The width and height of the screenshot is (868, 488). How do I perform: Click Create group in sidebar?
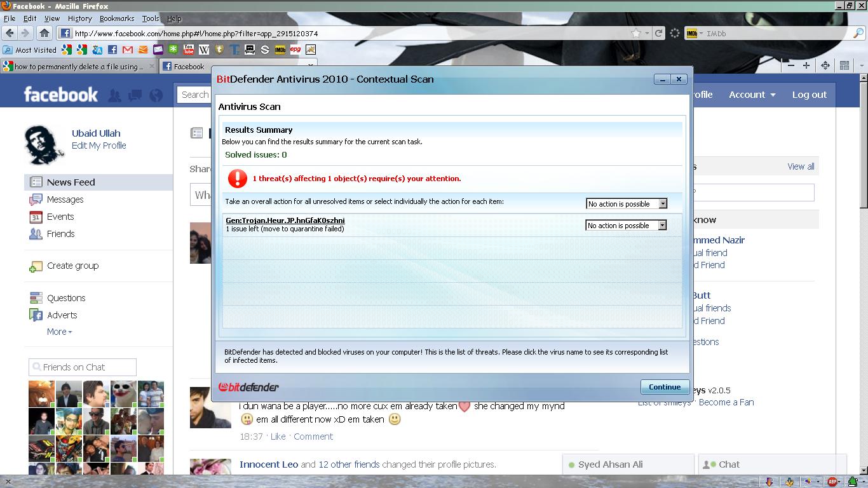[72, 266]
